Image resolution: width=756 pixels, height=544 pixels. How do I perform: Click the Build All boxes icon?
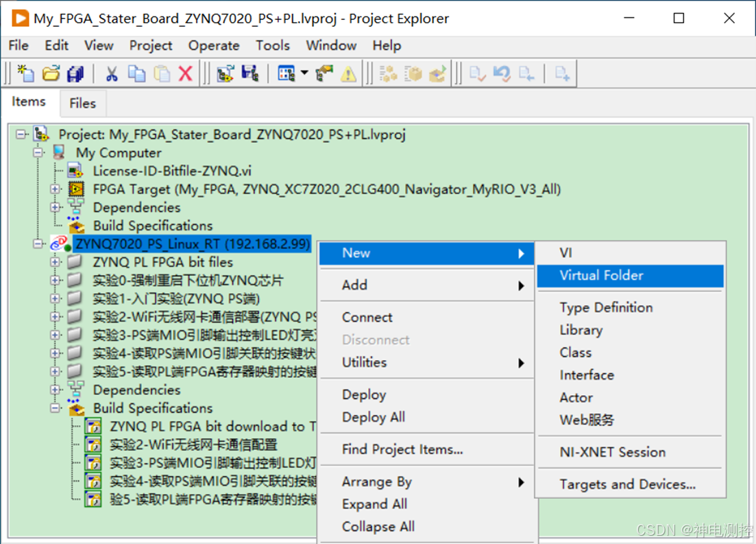pyautogui.click(x=388, y=73)
